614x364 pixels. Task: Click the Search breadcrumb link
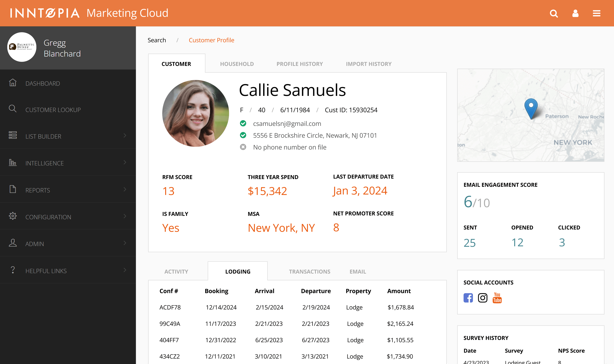point(157,40)
